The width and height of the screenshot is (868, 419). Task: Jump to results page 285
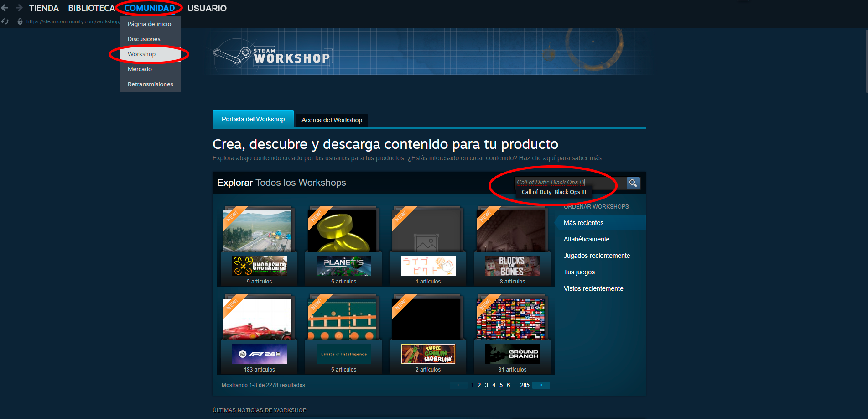tap(525, 385)
